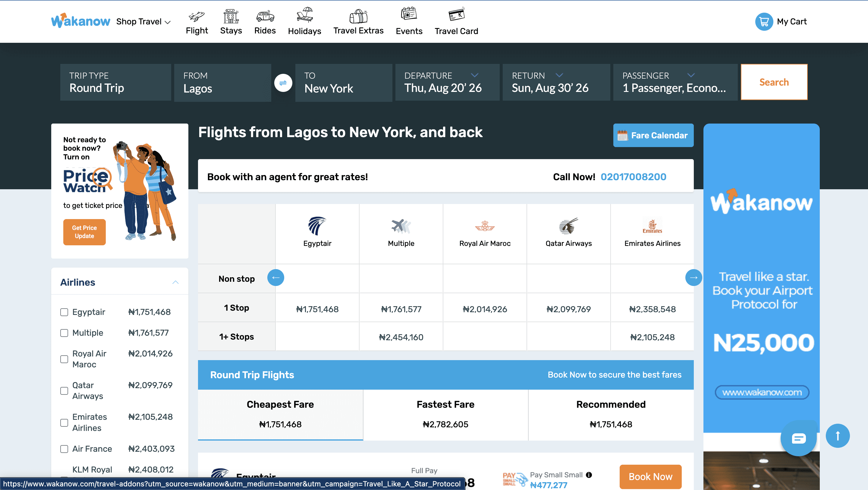
Task: Select Qatar Airways 1 Stop fare ₦2,099,769
Action: (568, 309)
